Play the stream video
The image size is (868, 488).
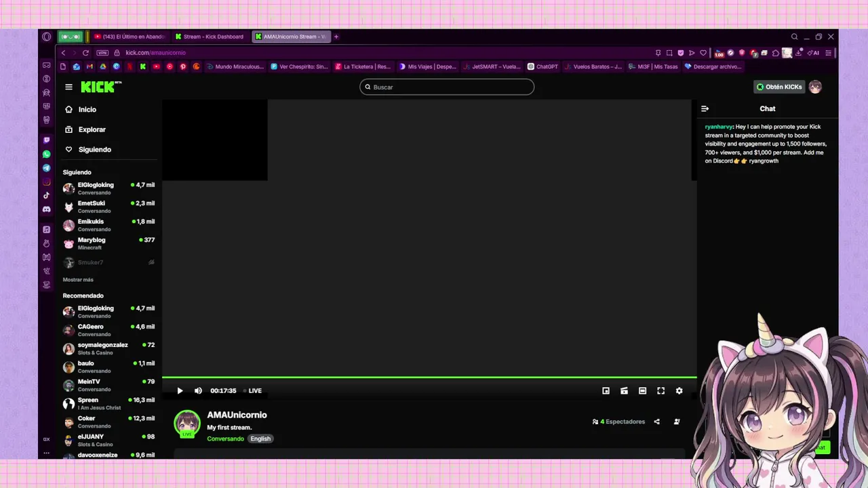[x=180, y=390]
